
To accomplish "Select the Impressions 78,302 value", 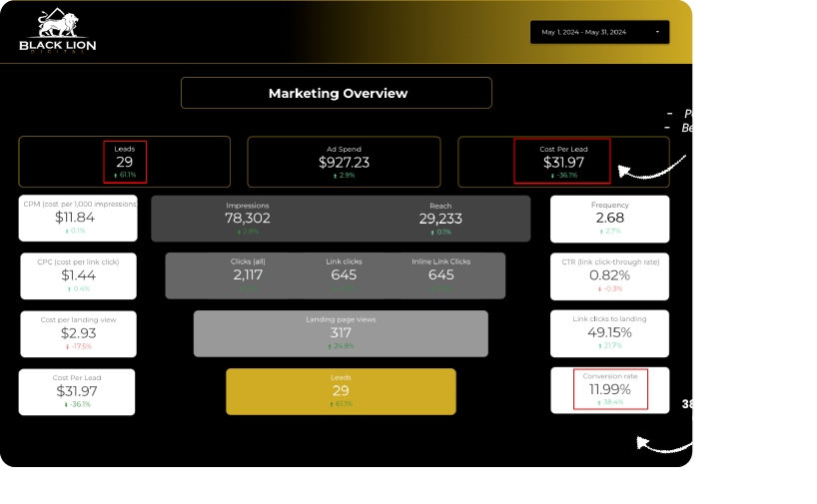I will [248, 219].
